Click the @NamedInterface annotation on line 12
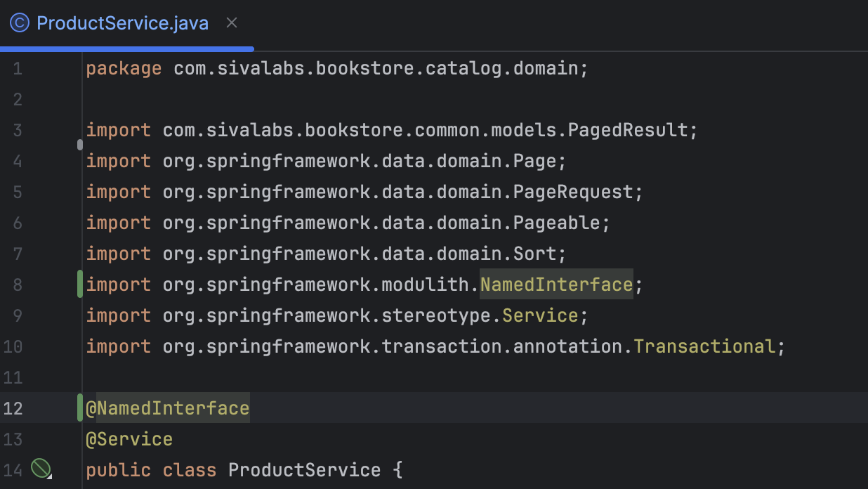This screenshot has height=489, width=868. [167, 407]
